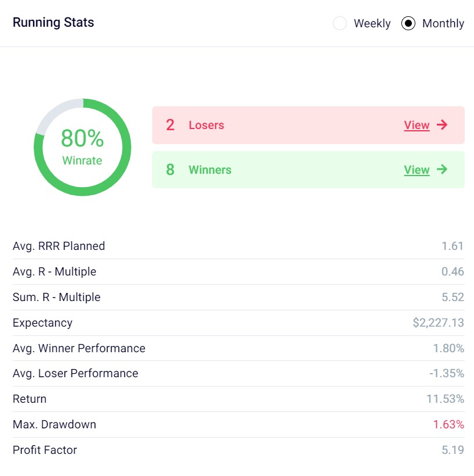The width and height of the screenshot is (474, 476).
Task: Click the 80% Winrate donut chart
Action: (82, 147)
